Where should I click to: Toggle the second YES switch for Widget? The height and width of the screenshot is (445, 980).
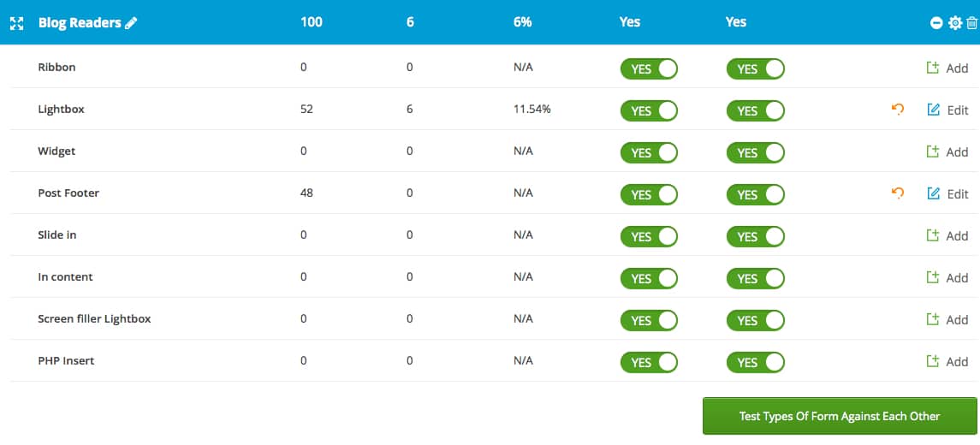coord(755,152)
